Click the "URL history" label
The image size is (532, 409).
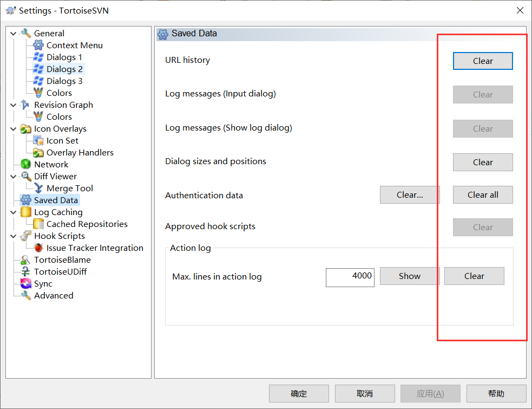click(x=187, y=60)
